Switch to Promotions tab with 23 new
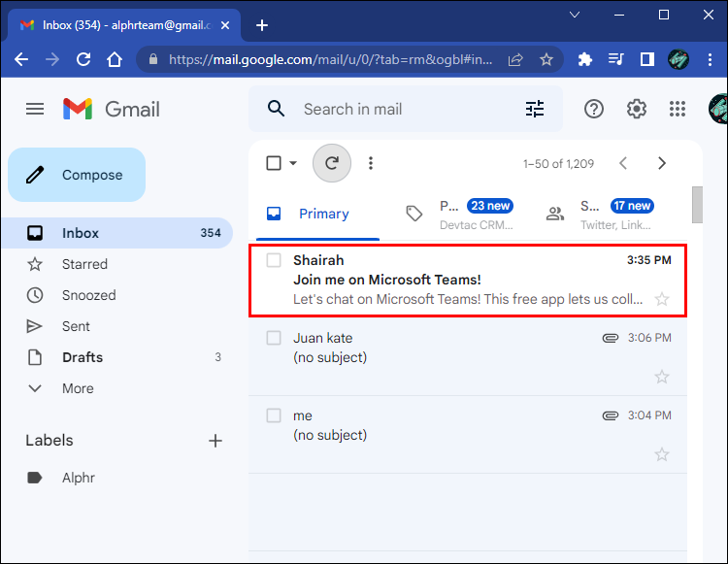Viewport: 728px width, 564px height. point(460,214)
